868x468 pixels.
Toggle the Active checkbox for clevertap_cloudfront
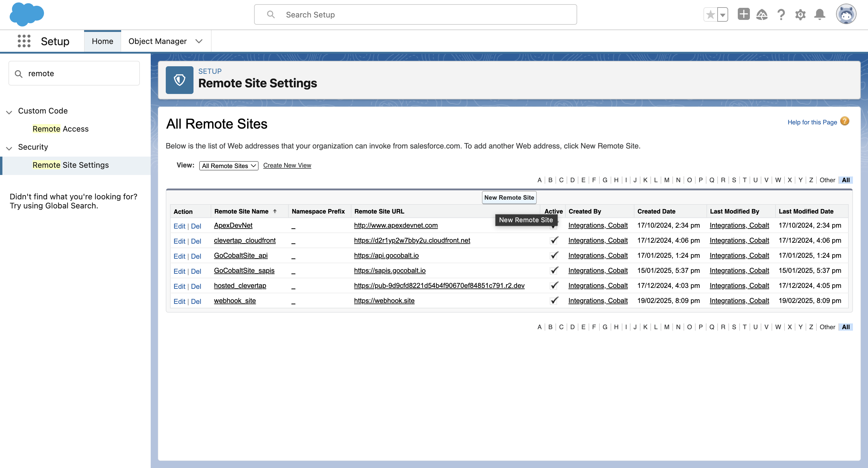tap(554, 240)
